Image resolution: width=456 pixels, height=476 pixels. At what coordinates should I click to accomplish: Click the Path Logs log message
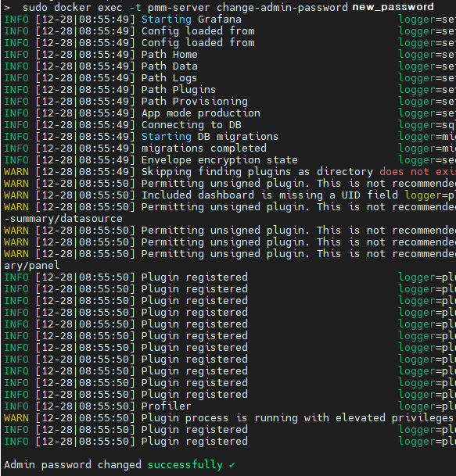pyautogui.click(x=169, y=78)
